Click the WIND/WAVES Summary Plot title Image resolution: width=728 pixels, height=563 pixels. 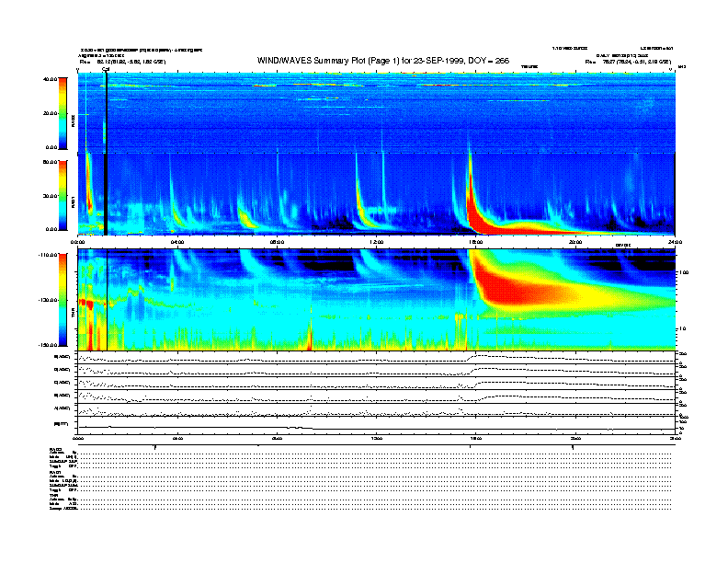383,61
